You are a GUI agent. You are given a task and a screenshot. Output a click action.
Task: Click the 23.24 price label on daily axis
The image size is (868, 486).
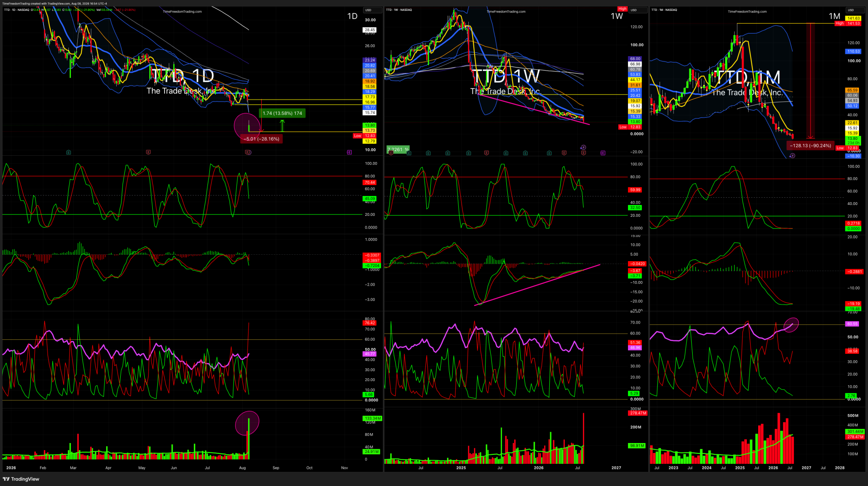(370, 60)
